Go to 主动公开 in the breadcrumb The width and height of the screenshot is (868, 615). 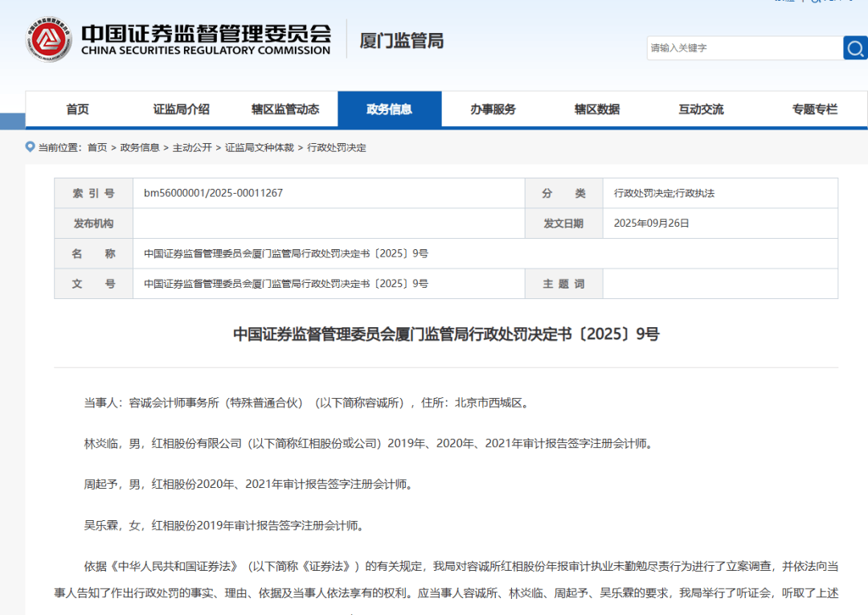click(192, 147)
